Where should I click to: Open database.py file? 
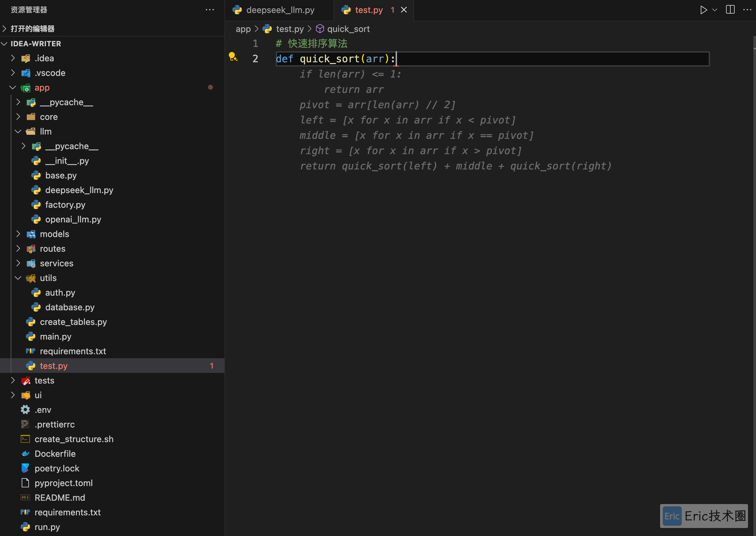pyautogui.click(x=112, y=307)
